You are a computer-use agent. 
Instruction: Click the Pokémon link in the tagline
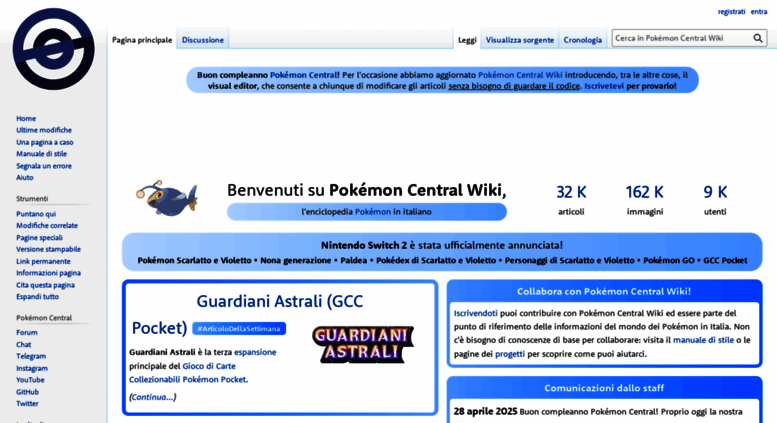[373, 212]
